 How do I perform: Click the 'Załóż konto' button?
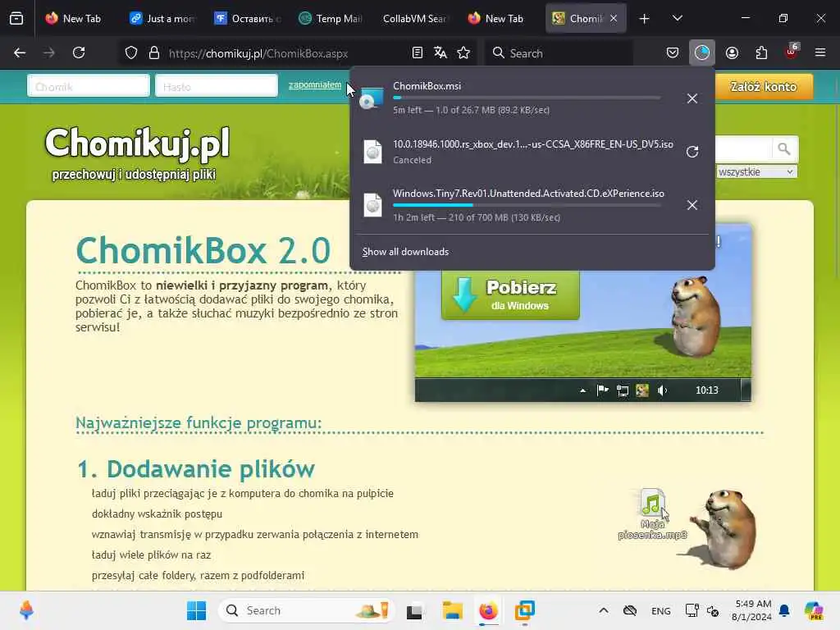(764, 87)
